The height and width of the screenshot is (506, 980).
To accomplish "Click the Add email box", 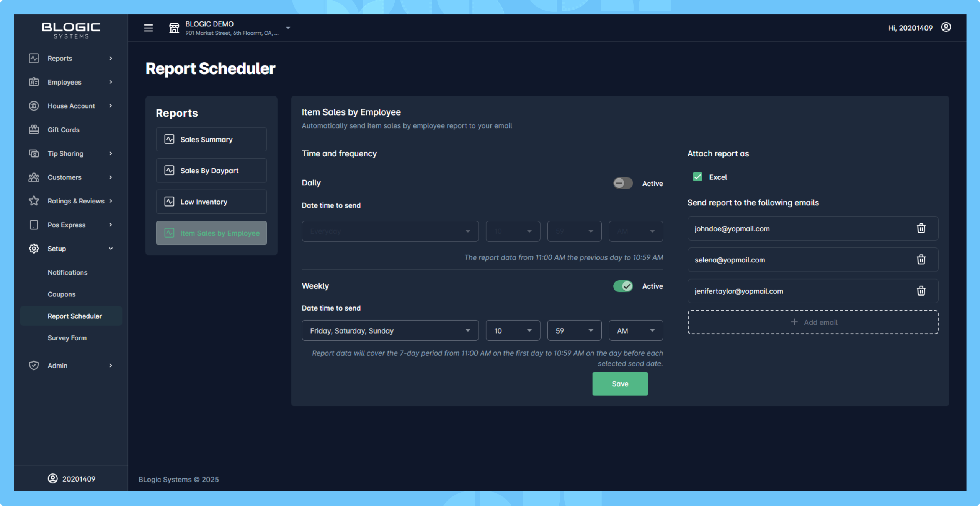I will (813, 322).
